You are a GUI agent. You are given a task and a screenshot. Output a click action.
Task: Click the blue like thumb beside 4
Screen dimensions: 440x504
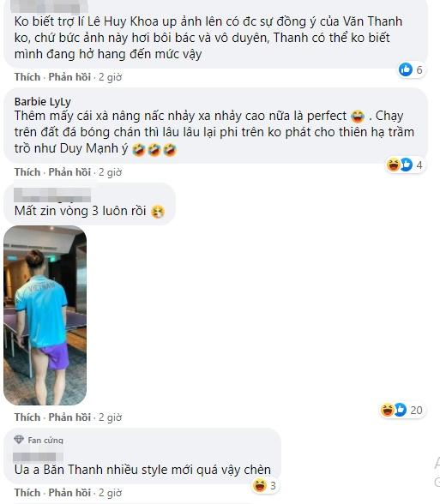407,165
